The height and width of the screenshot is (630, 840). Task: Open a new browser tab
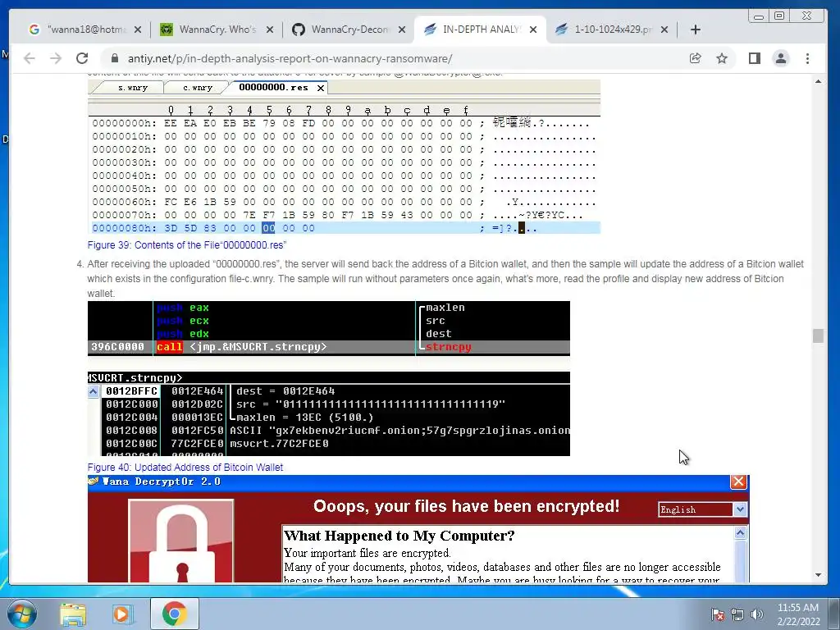point(696,30)
